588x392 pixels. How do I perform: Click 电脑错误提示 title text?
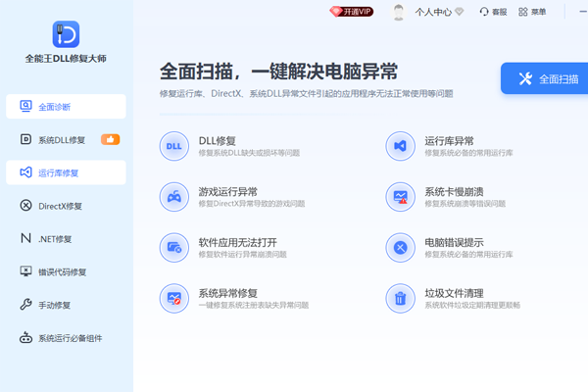pos(454,243)
